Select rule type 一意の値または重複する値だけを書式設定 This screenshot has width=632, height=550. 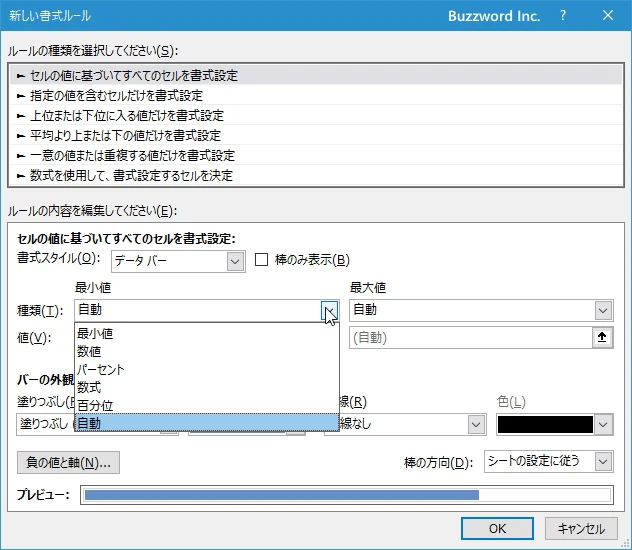pyautogui.click(x=316, y=156)
